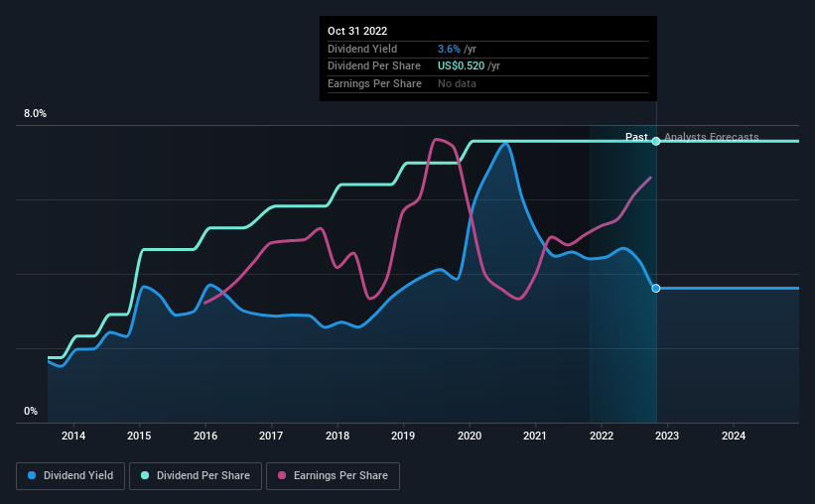815x504 pixels.
Task: Click the 2016 x-axis year label
Action: tap(205, 436)
